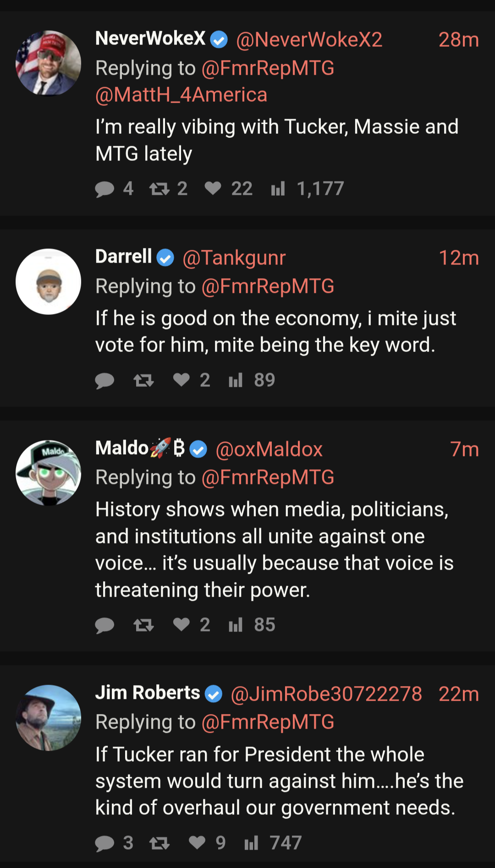Reply to Darrell's tweet about the economy
Screen dimensions: 495x868
104,380
